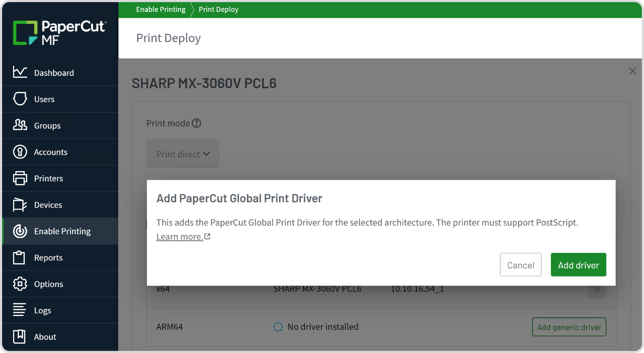The image size is (644, 353).
Task: Open the Devices section
Action: click(60, 205)
